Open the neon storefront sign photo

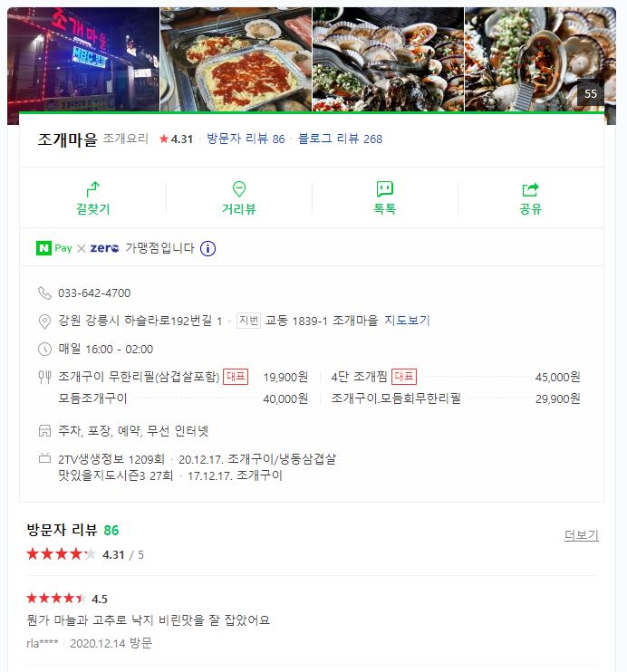coord(83,60)
